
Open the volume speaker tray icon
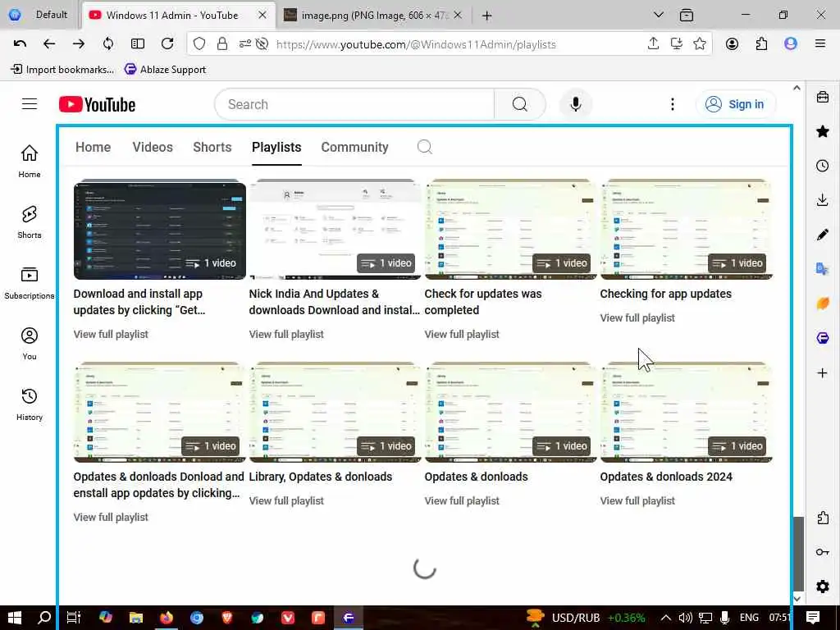pyautogui.click(x=685, y=618)
